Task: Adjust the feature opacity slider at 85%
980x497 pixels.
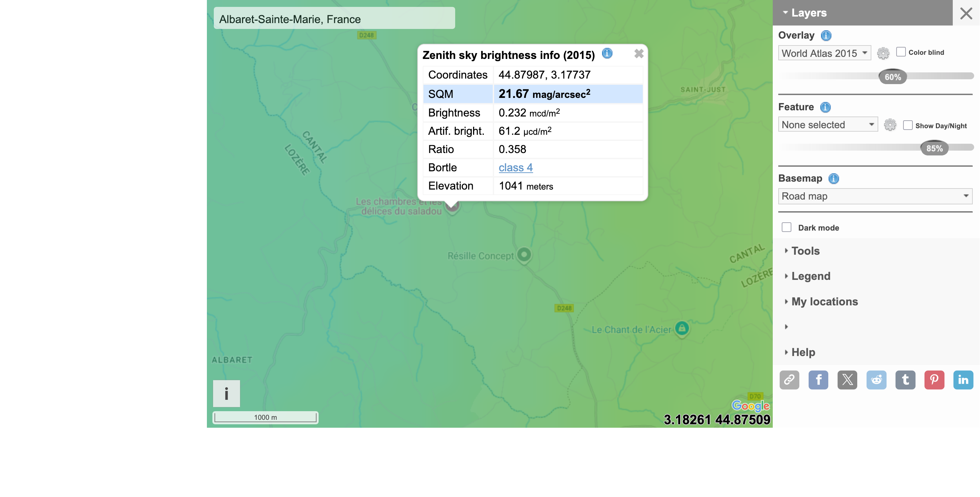Action: click(934, 148)
